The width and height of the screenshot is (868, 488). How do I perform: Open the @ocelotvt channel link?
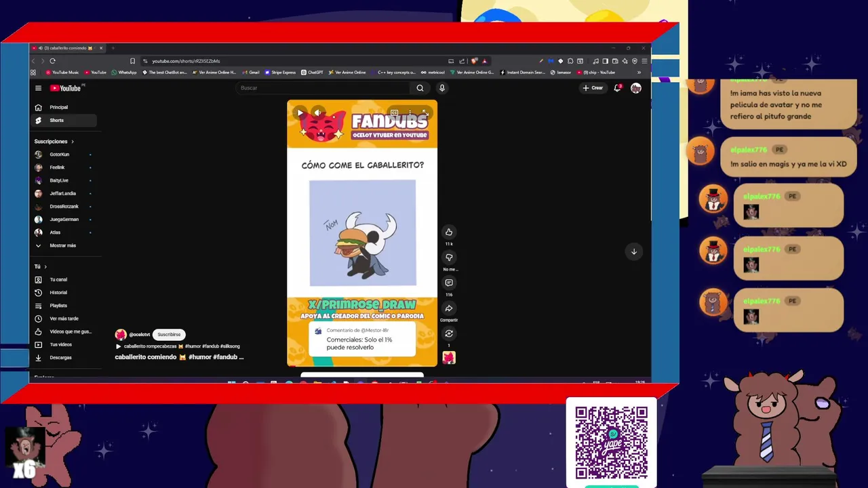140,334
